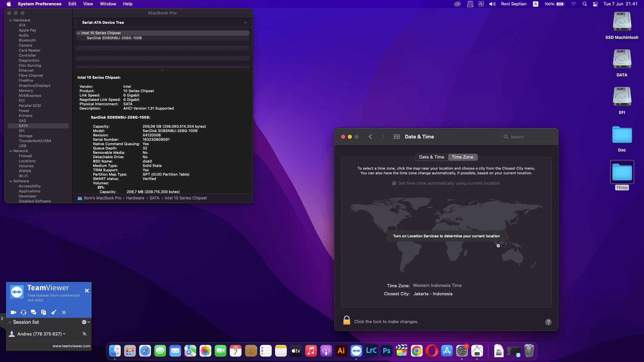Launch Opera browser from Dock
Screen dimensions: 644x362
(432, 351)
